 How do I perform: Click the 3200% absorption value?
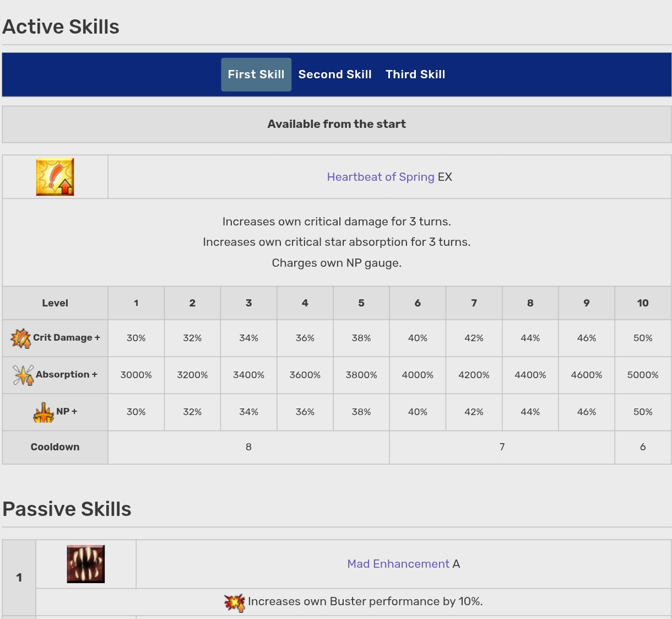192,375
